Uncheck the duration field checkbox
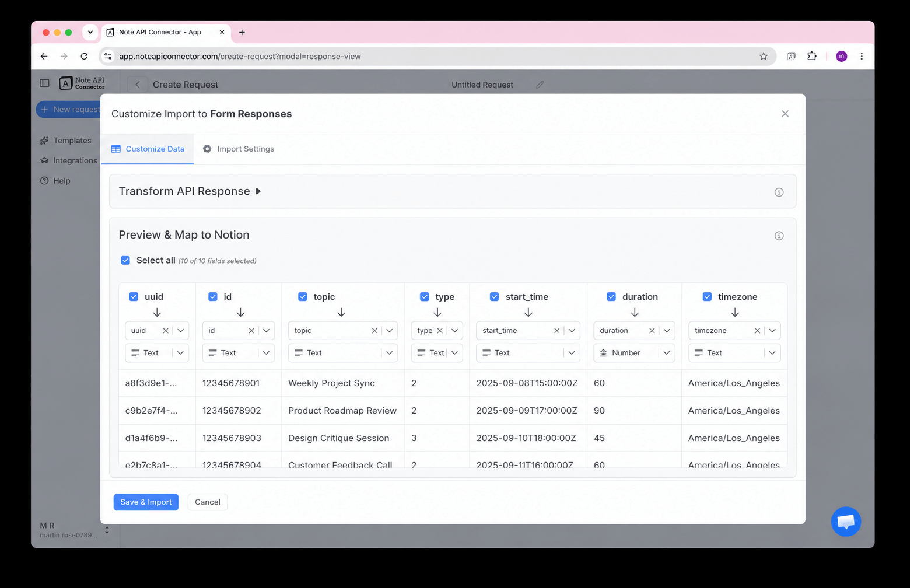This screenshot has width=910, height=588. click(x=611, y=297)
